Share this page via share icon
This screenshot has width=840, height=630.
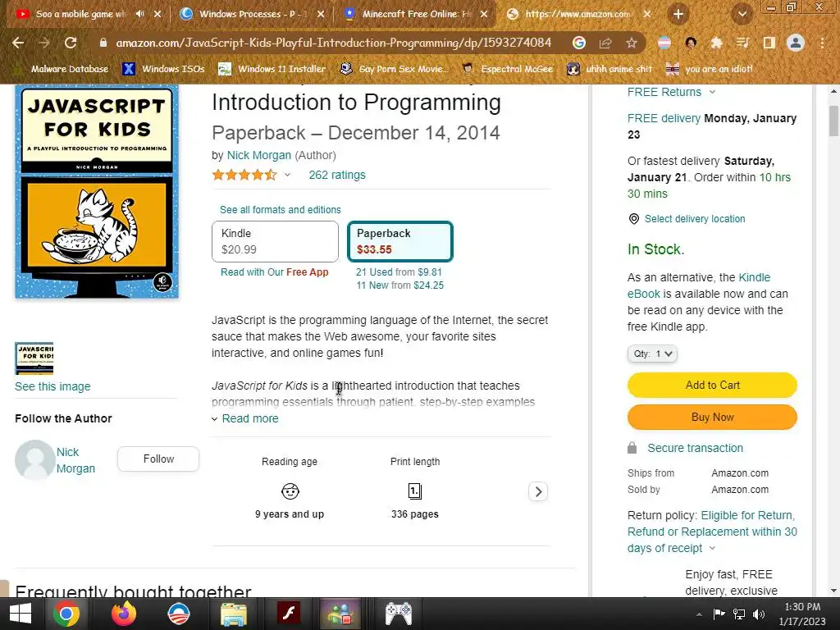[605, 43]
